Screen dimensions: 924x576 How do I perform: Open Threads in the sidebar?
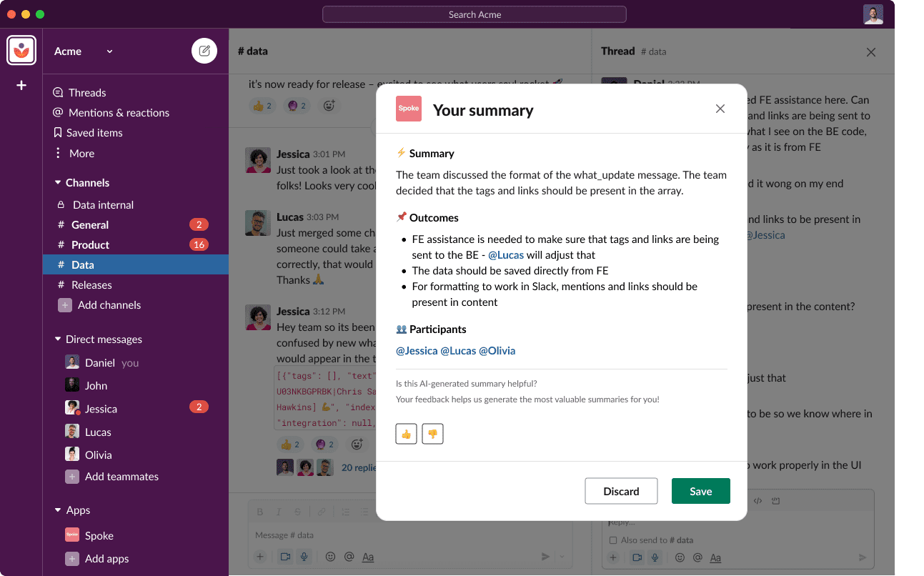click(x=79, y=93)
